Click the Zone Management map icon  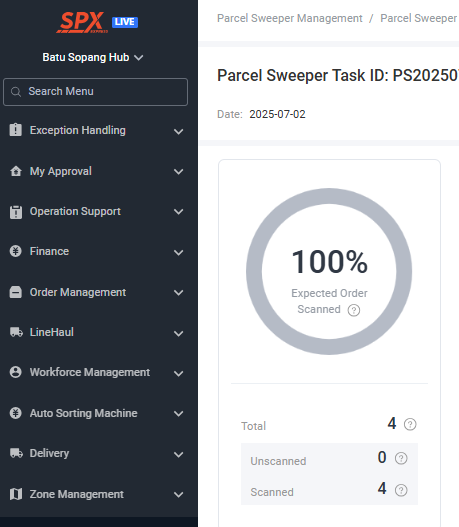point(16,494)
